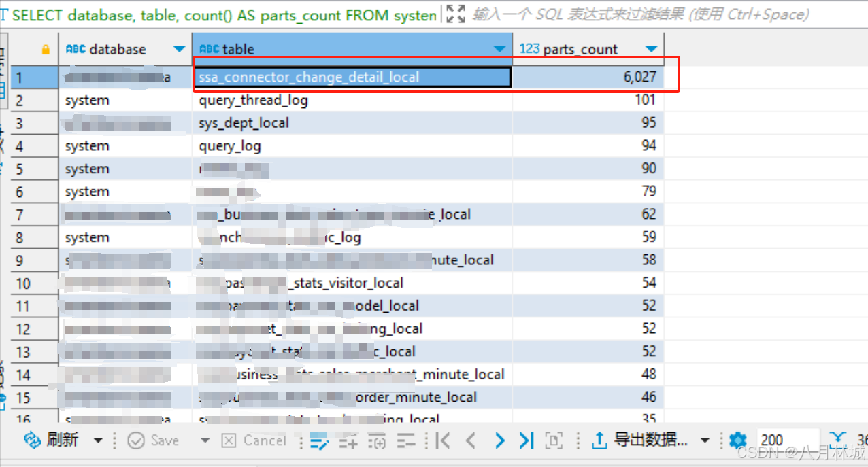Open the table column filter dropdown
This screenshot has width=868, height=467.
pos(500,49)
